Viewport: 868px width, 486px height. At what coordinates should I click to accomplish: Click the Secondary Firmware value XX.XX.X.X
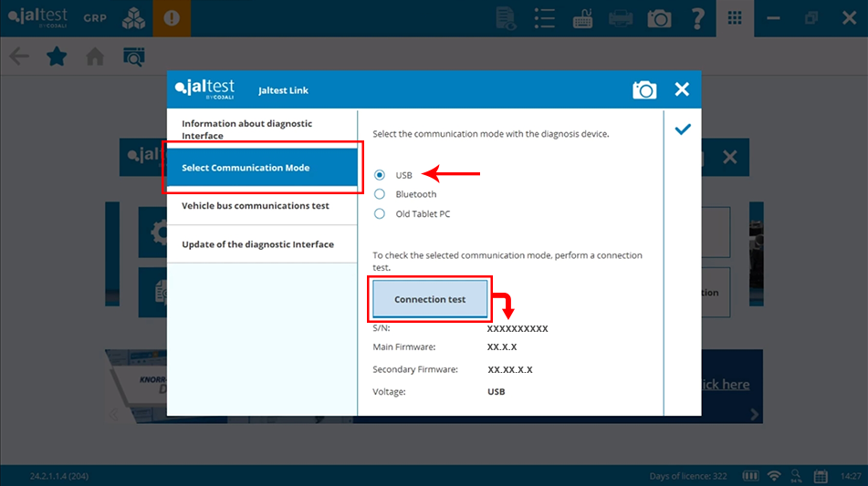point(510,370)
